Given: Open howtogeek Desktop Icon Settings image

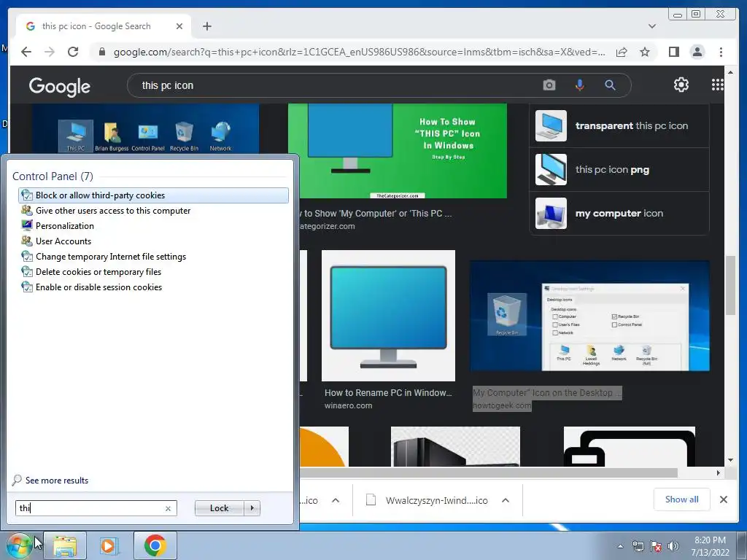Looking at the screenshot, I should point(589,316).
